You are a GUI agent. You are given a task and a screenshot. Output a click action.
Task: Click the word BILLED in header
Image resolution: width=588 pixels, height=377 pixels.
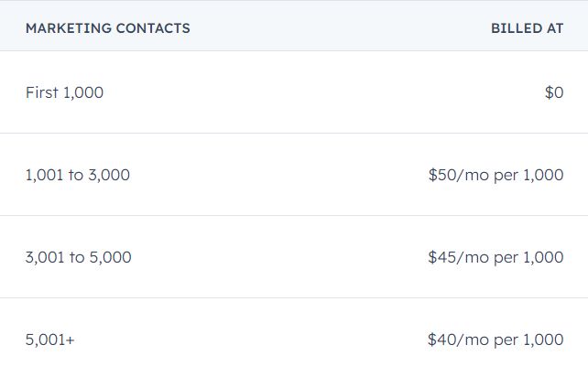point(517,28)
